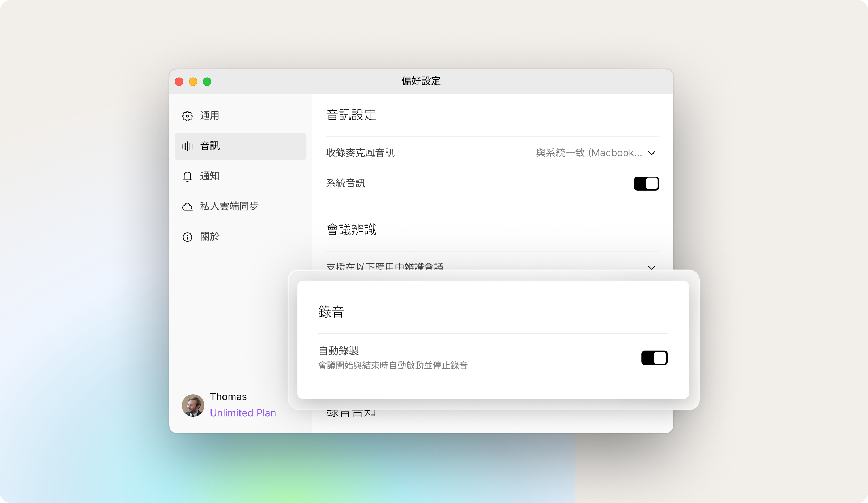The height and width of the screenshot is (503, 868).
Task: Disable the 自動錄製 switch
Action: pyautogui.click(x=654, y=358)
